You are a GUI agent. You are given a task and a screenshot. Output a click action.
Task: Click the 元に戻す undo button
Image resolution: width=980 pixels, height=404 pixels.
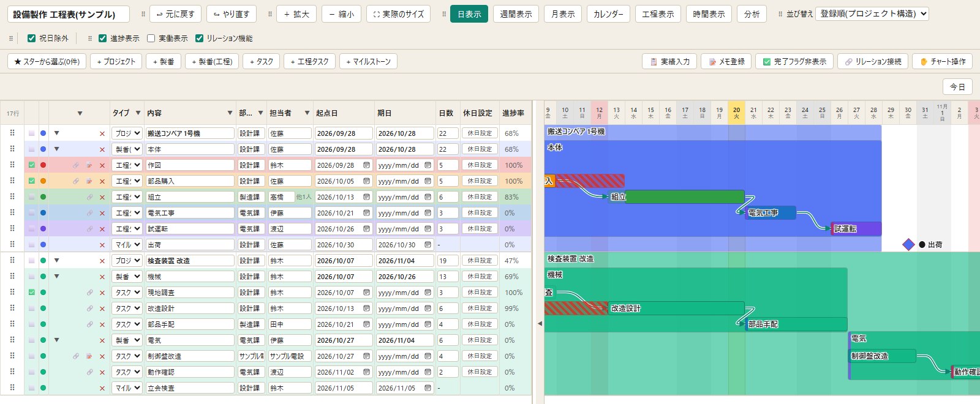pyautogui.click(x=175, y=14)
